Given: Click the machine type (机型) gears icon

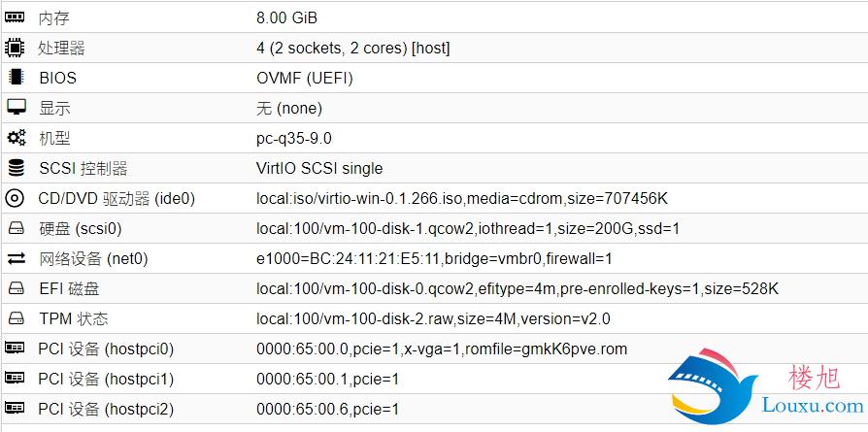Looking at the screenshot, I should tap(17, 137).
